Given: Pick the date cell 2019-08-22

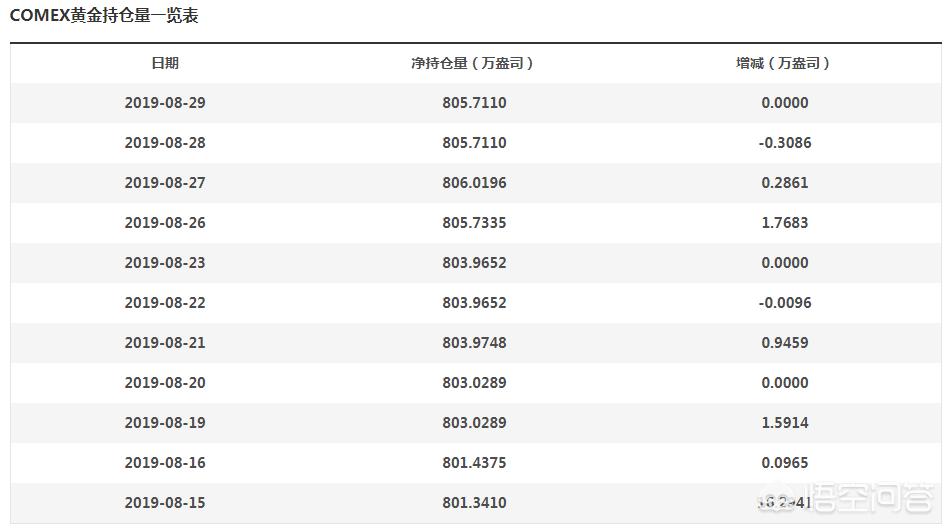Looking at the screenshot, I should (x=165, y=302).
